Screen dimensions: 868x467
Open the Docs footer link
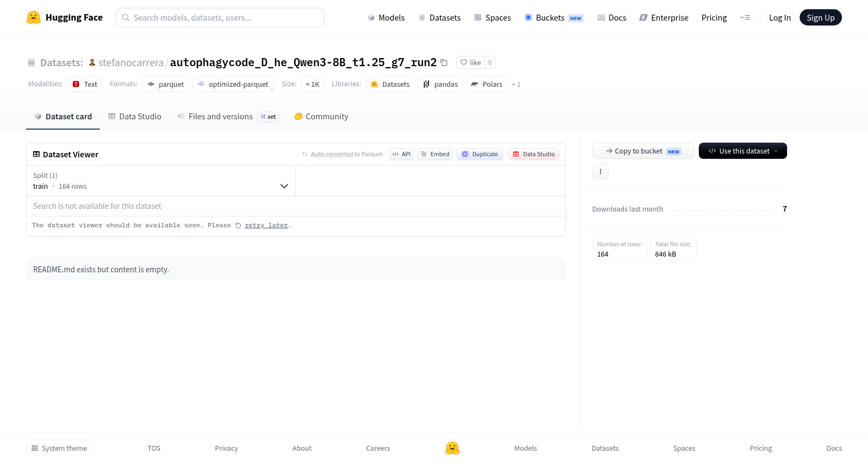tap(834, 448)
